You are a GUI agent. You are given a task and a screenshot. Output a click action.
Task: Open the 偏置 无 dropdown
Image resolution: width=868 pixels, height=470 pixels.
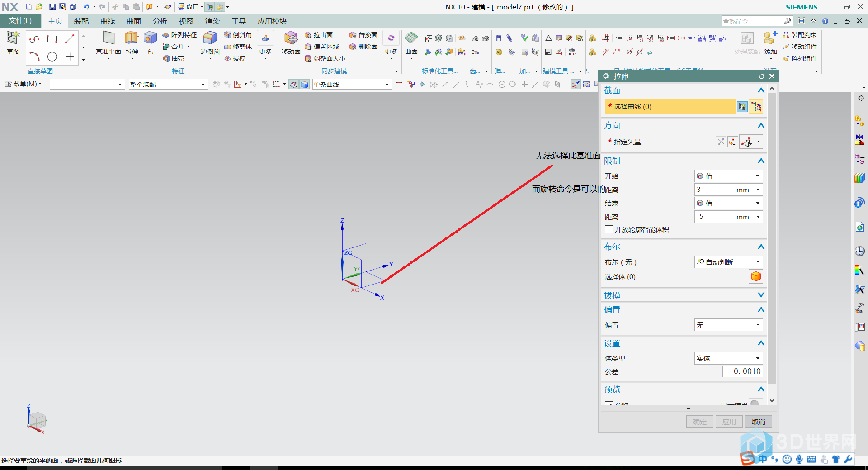click(x=728, y=325)
